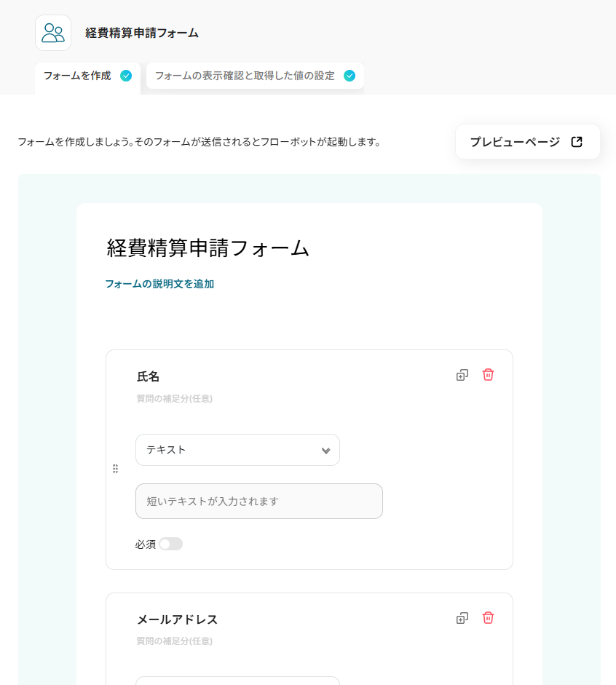
Task: Duplicate the メールアドレス question
Action: pos(462,618)
